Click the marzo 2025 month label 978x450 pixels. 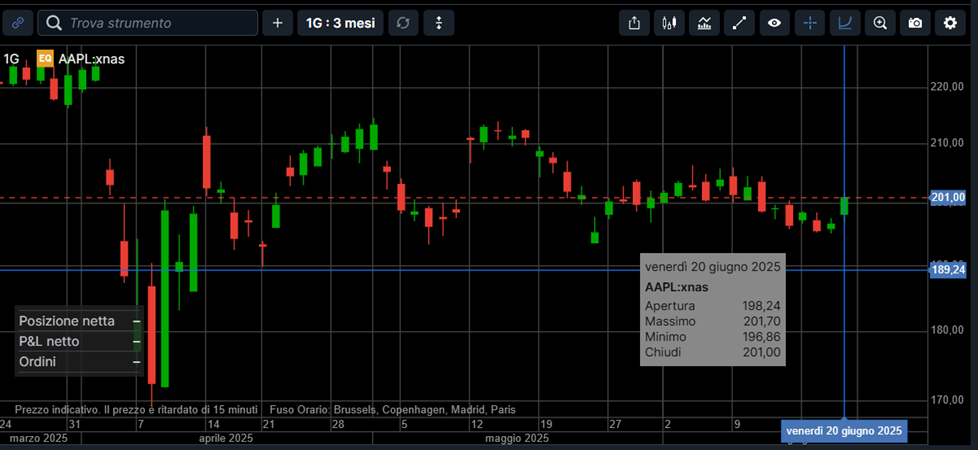click(38, 438)
